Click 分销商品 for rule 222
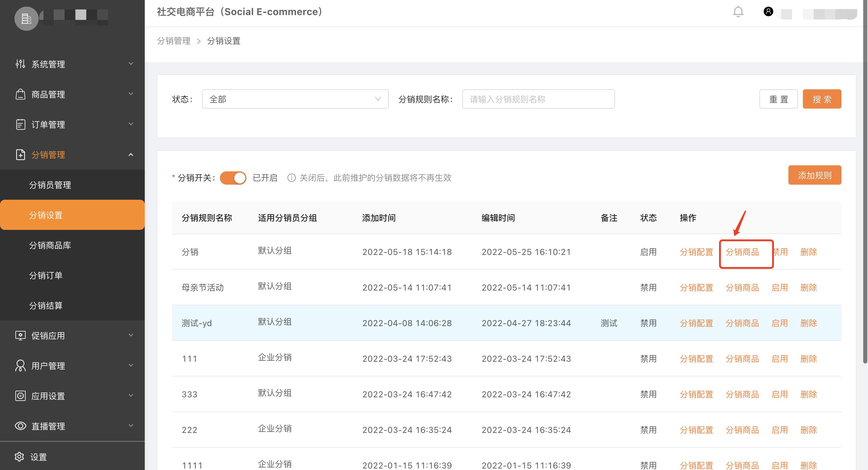This screenshot has width=868, height=470. tap(742, 430)
